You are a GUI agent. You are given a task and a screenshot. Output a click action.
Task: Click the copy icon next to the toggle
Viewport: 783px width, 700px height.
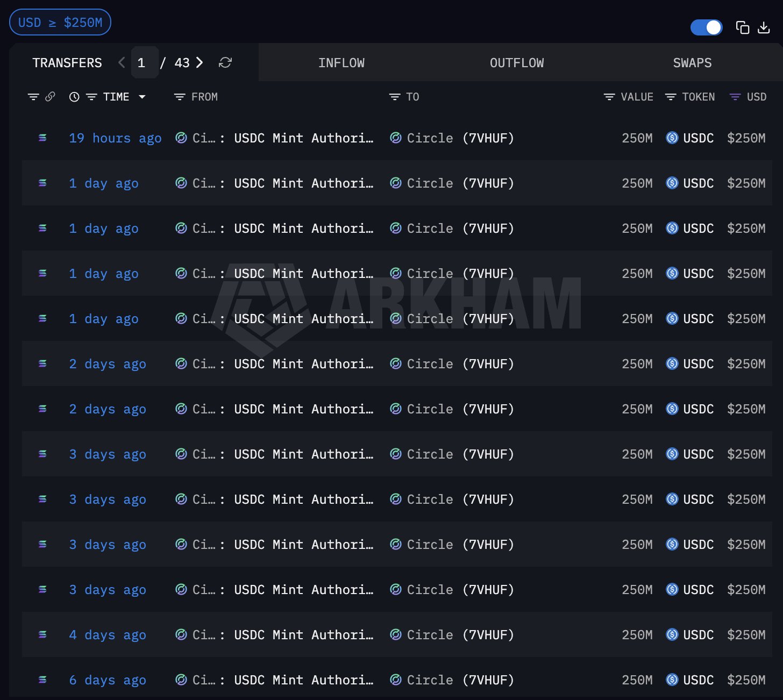742,27
